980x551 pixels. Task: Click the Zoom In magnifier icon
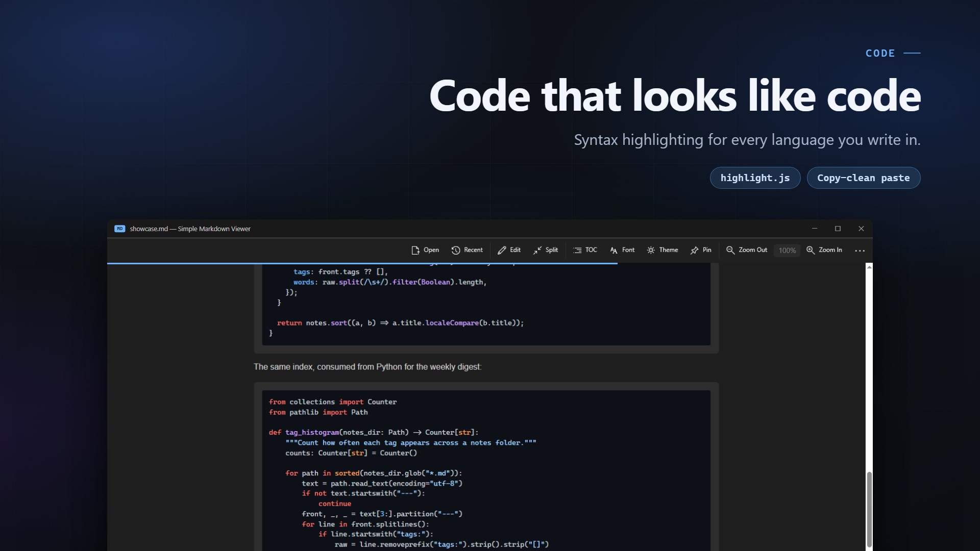(811, 250)
